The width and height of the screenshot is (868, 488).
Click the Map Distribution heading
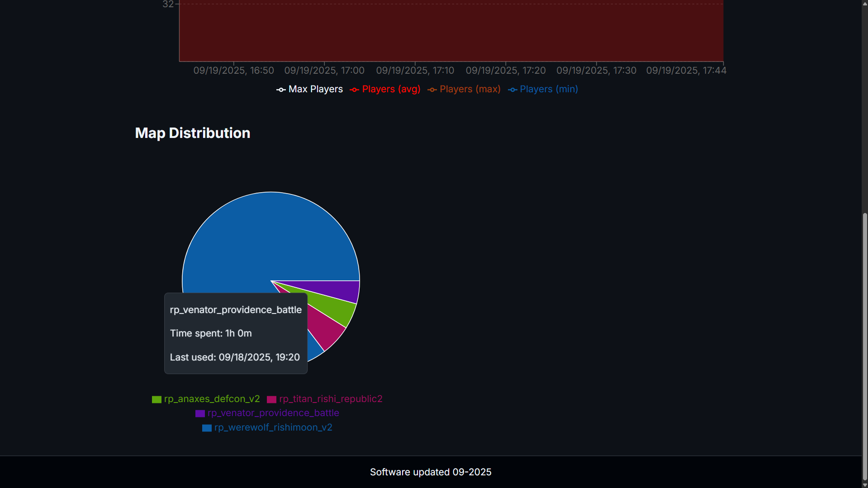pyautogui.click(x=192, y=133)
